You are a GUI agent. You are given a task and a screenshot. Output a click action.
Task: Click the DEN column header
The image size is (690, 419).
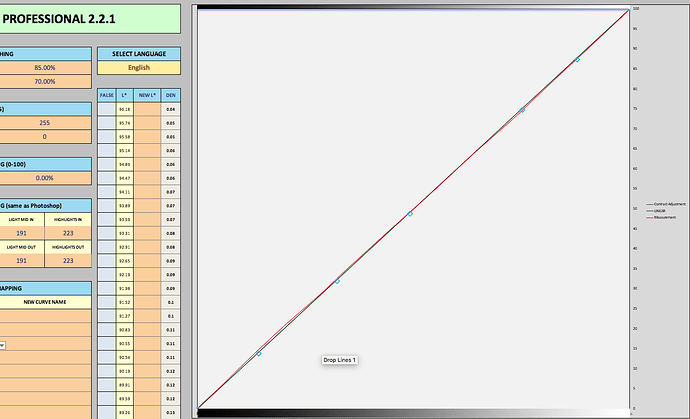click(x=171, y=94)
